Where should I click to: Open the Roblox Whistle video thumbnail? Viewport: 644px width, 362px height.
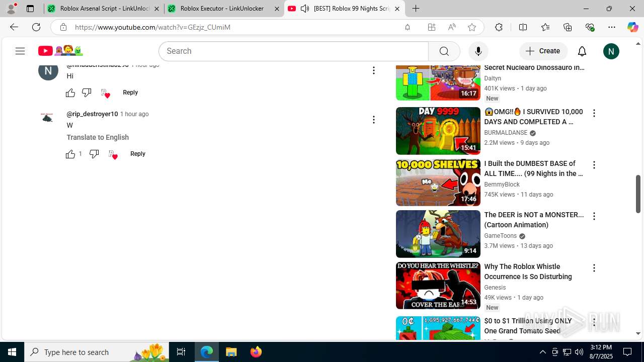438,286
